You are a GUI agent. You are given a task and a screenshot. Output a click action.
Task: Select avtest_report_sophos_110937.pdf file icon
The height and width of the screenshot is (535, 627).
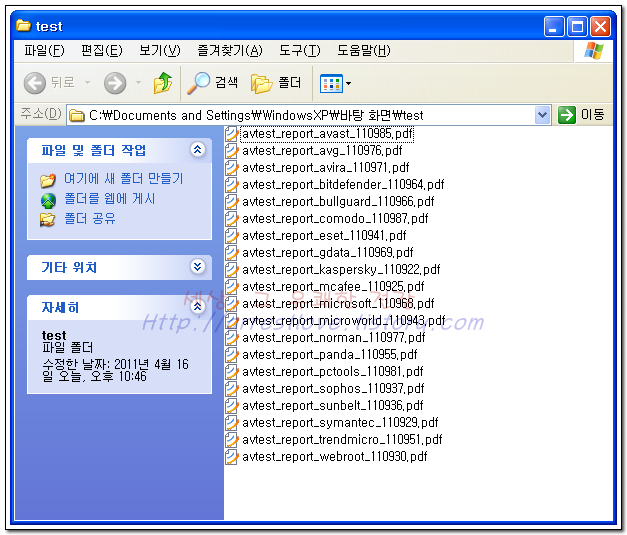click(231, 389)
